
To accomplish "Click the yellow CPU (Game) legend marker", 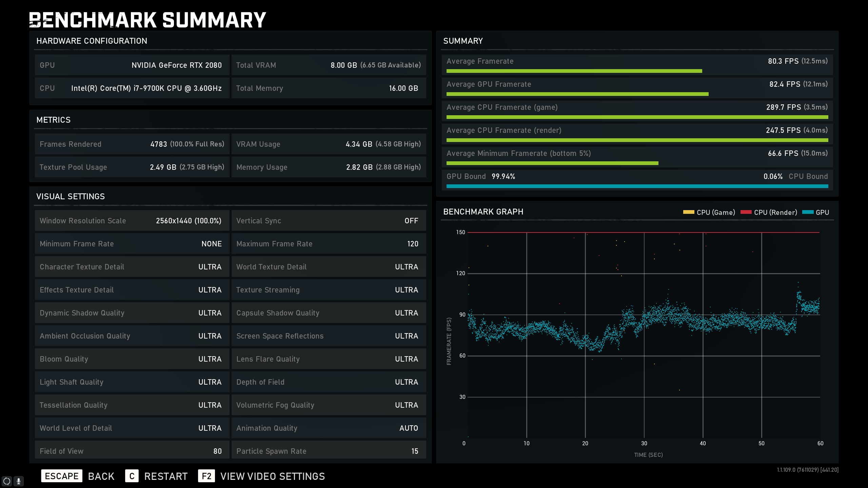I will point(688,212).
